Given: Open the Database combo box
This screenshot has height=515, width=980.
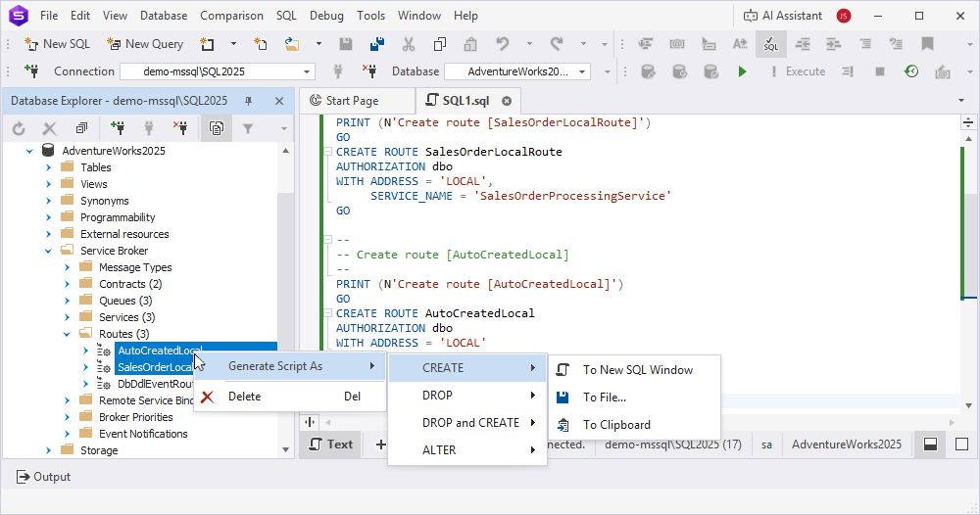Looking at the screenshot, I should 517,71.
